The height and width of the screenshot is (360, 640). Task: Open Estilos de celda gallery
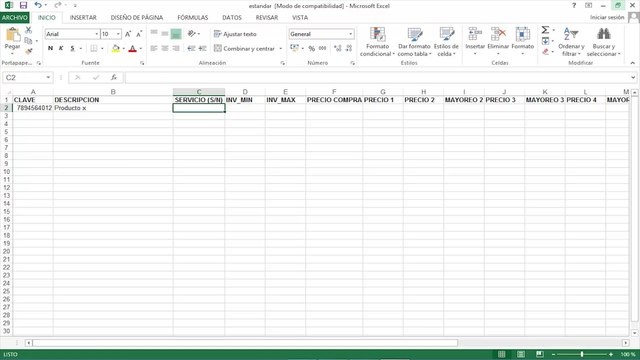(x=446, y=42)
